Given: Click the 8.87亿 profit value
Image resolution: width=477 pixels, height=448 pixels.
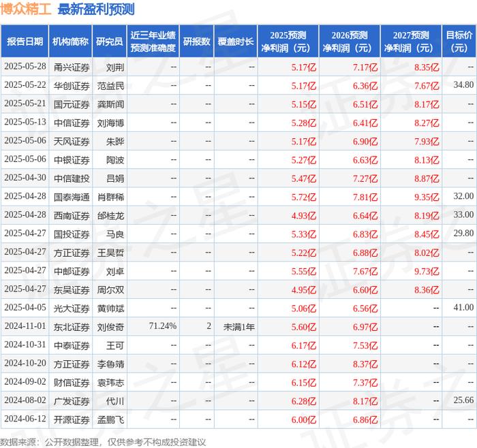Looking at the screenshot, I should [x=427, y=178].
